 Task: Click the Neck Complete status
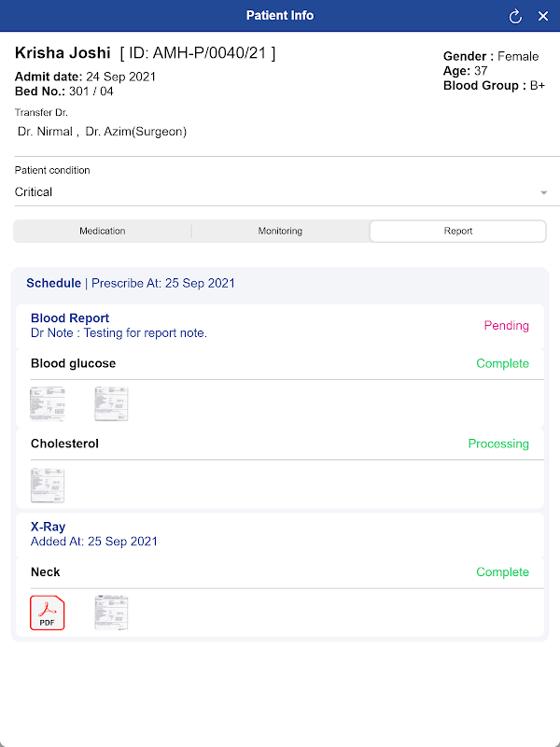coord(502,572)
